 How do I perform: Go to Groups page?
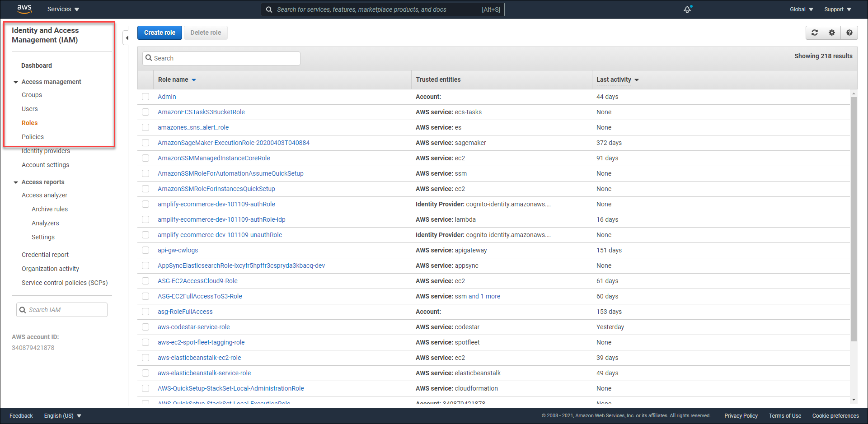click(32, 95)
